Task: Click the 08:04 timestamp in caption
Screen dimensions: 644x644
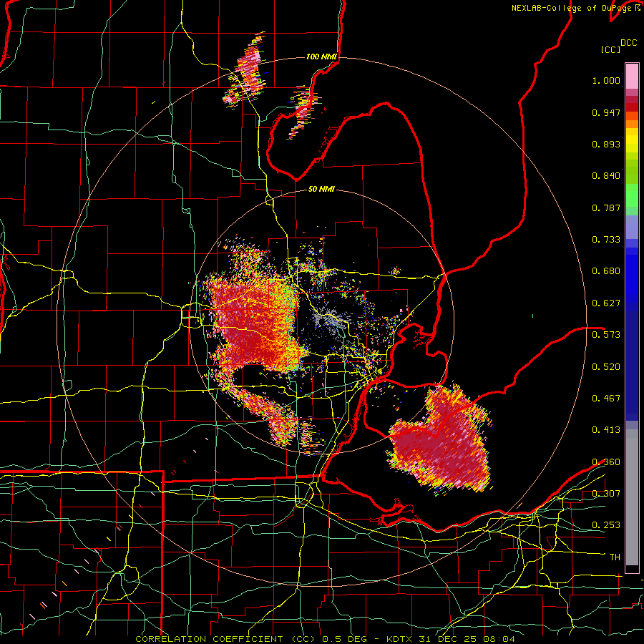Action: [499, 639]
